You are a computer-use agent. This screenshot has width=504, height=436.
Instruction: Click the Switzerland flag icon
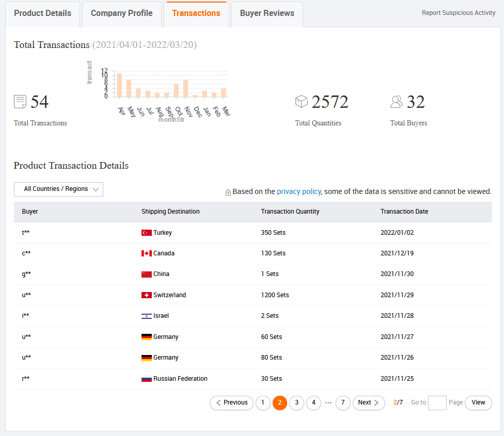click(146, 295)
